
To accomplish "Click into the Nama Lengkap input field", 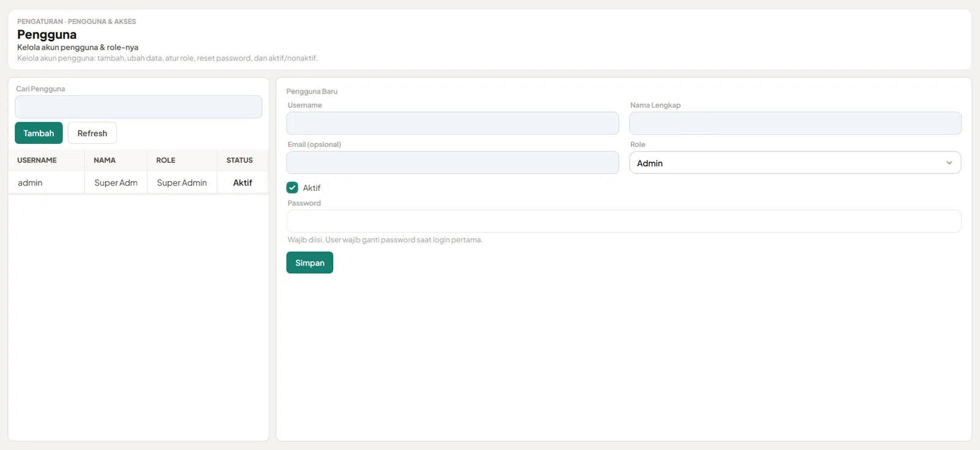I will pos(795,123).
